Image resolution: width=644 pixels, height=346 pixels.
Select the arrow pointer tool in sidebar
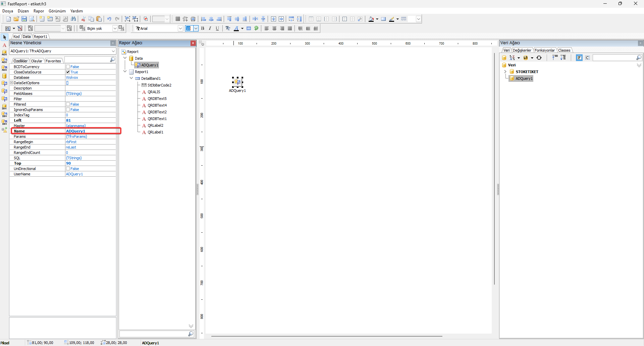[4, 37]
